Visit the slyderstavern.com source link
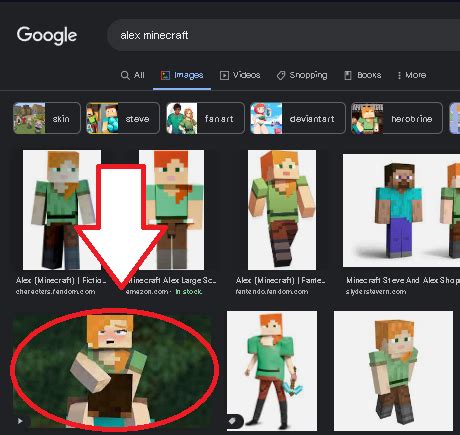The width and height of the screenshot is (460, 435). [376, 292]
